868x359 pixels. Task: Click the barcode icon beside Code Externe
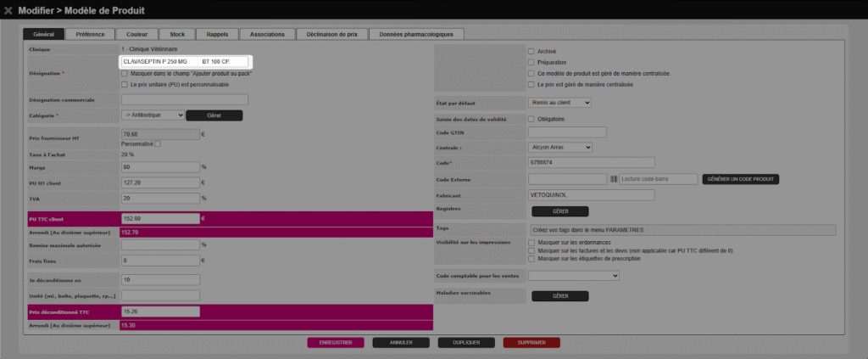click(x=614, y=179)
